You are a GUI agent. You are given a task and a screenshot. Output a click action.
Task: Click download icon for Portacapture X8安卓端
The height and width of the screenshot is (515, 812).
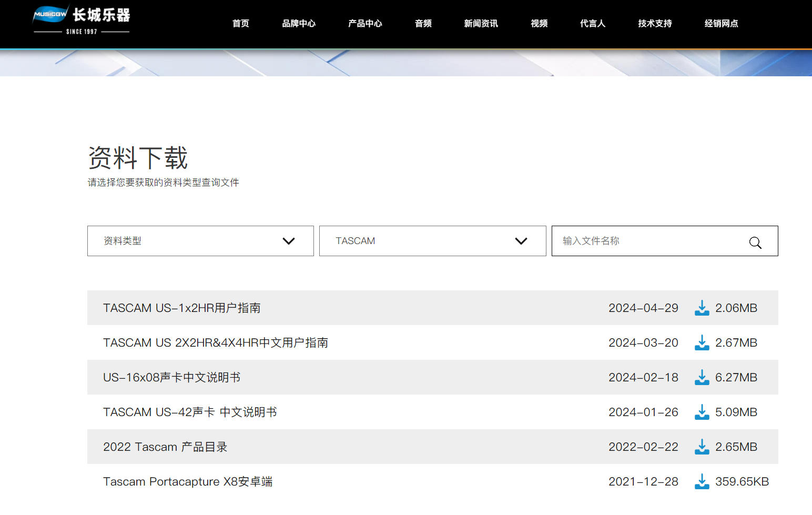[x=702, y=482]
